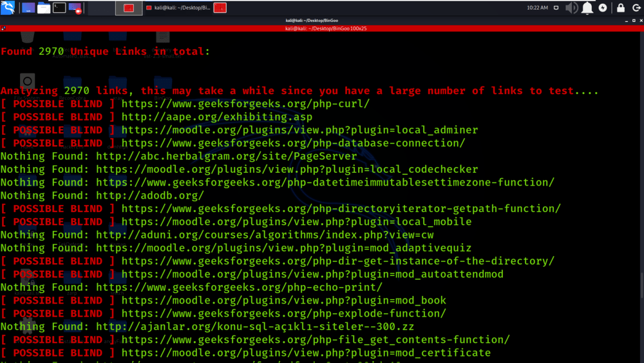Click the moodle plugin=mod_certificate URL
Screen dimensions: 644x363
tap(306, 353)
